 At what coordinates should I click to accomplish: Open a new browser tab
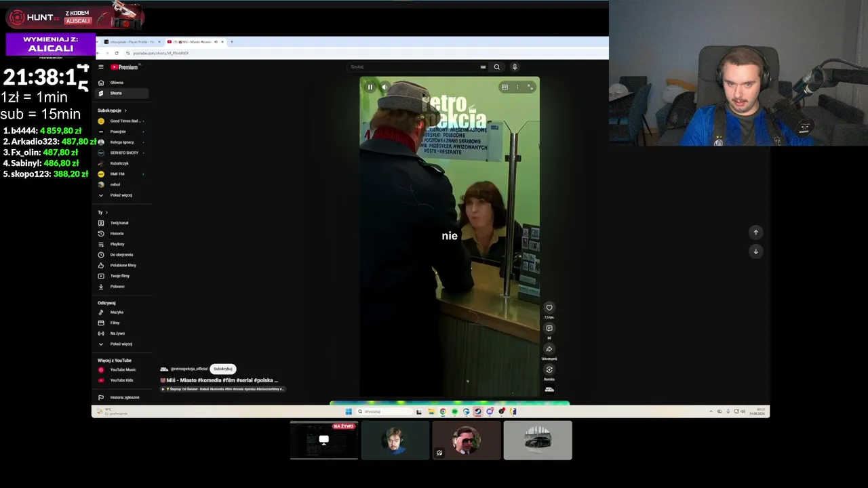point(232,42)
